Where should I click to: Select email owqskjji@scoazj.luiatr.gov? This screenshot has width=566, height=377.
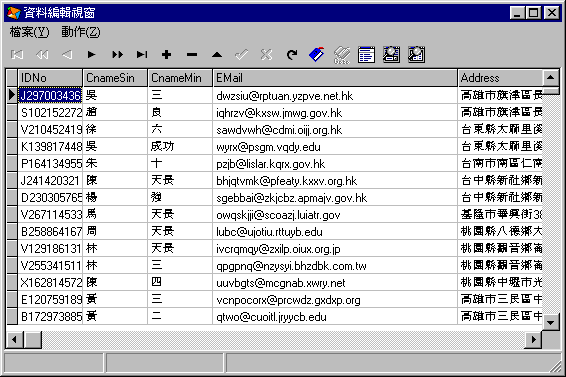click(x=335, y=214)
